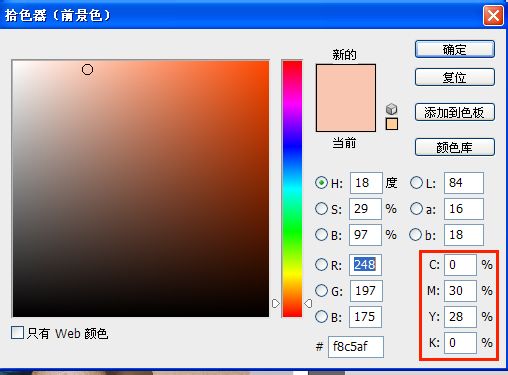Click the 度 unit label beside hue
This screenshot has height=375, width=508.
click(391, 183)
